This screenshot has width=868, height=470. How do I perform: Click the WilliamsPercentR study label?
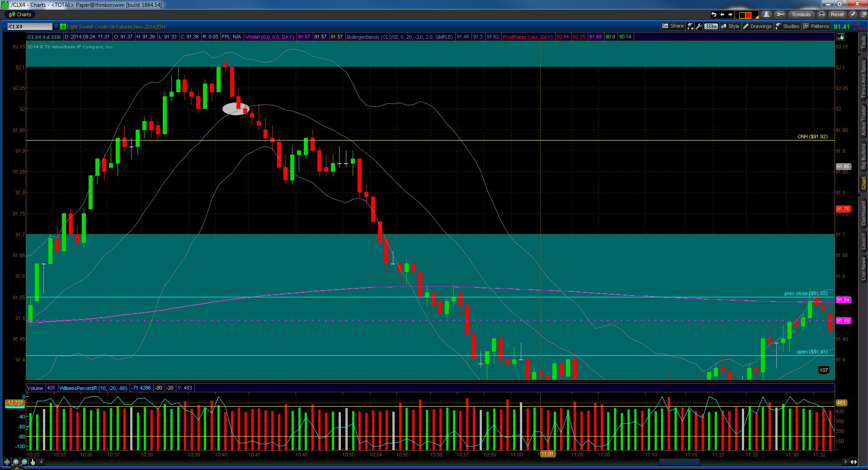tap(94, 388)
